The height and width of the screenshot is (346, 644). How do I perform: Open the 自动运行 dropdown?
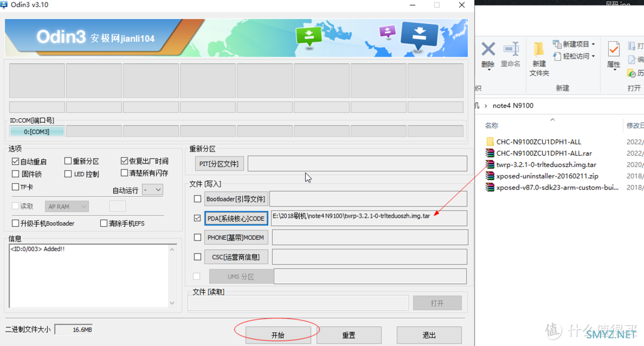152,190
